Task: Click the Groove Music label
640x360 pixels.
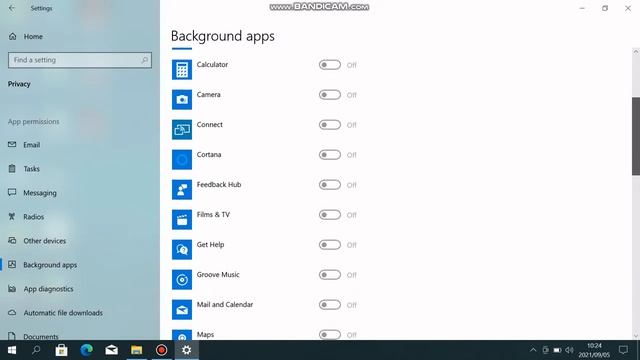Action: [218, 275]
